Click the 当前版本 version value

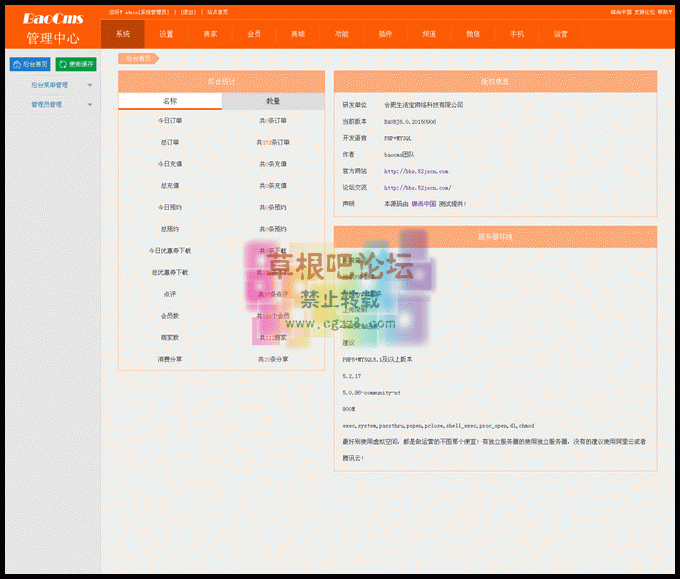(410, 122)
